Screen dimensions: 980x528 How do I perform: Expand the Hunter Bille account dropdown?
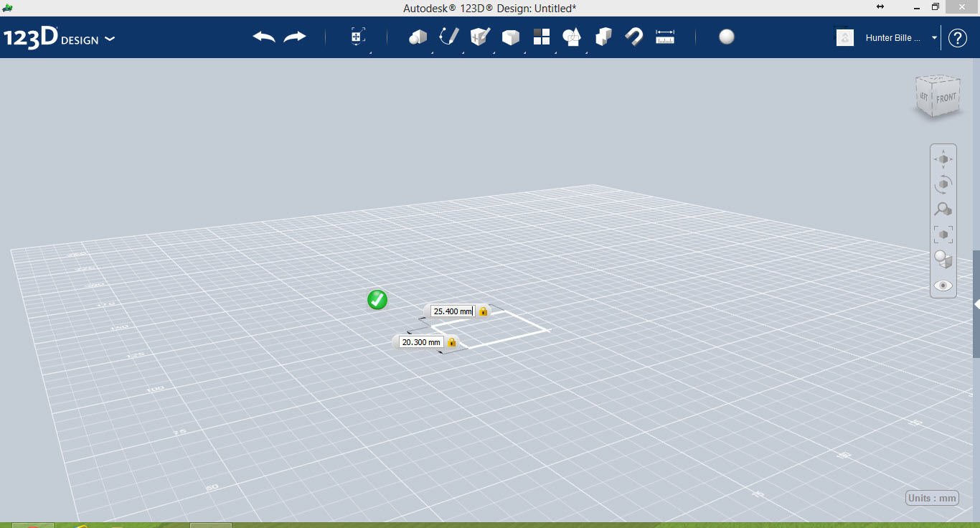click(x=935, y=38)
